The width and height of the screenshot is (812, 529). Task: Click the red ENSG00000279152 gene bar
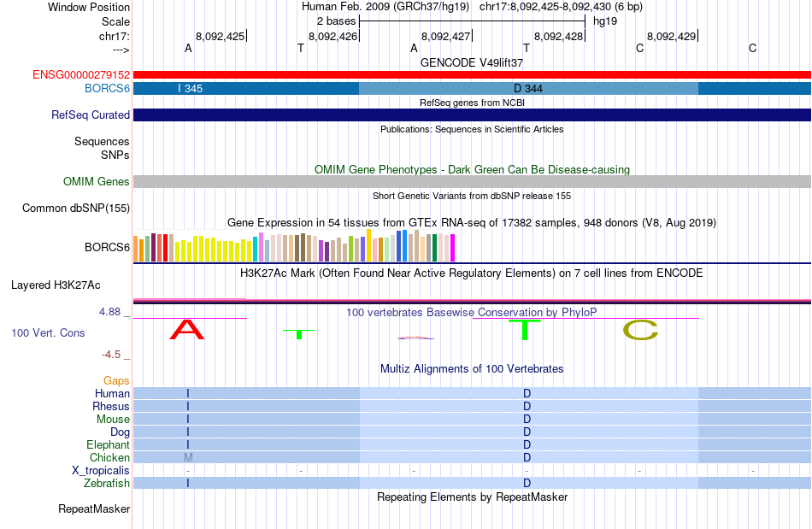(472, 74)
